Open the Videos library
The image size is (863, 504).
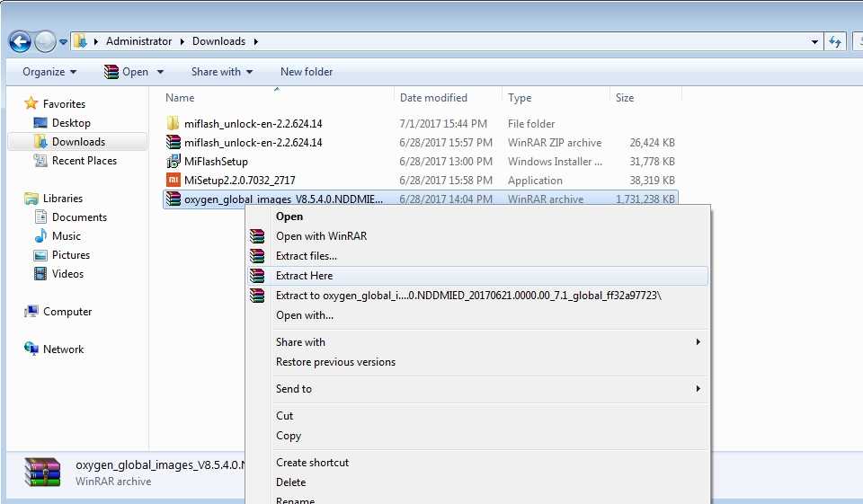[67, 274]
